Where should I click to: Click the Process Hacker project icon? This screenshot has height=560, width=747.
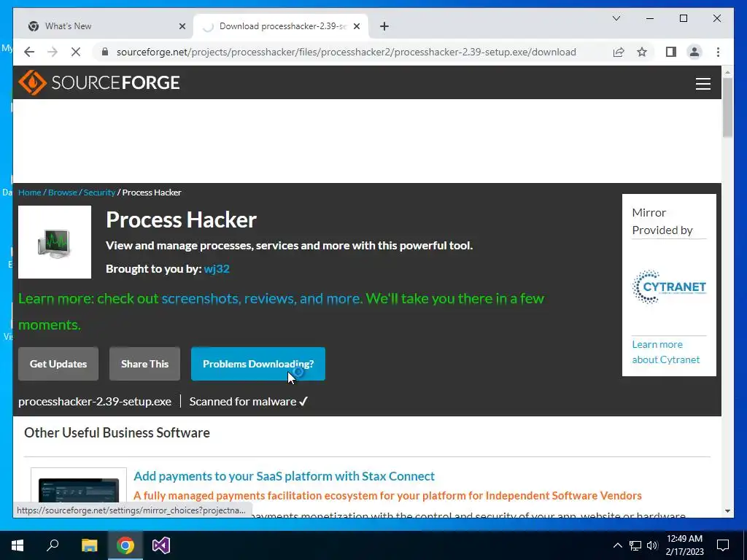(x=55, y=242)
